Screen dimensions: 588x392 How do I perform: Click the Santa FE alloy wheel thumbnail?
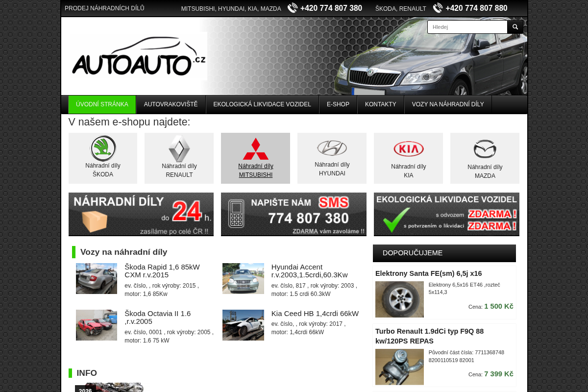tap(399, 299)
